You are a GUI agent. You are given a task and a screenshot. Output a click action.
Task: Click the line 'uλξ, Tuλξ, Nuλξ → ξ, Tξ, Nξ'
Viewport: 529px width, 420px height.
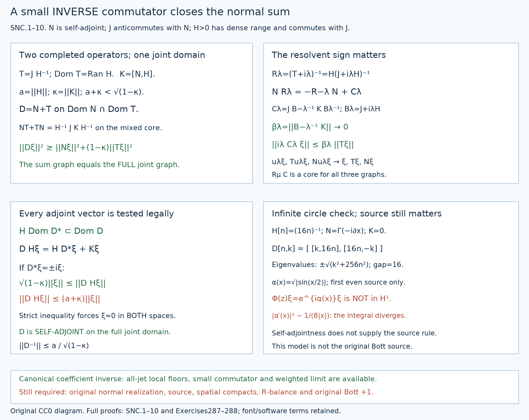point(322,162)
